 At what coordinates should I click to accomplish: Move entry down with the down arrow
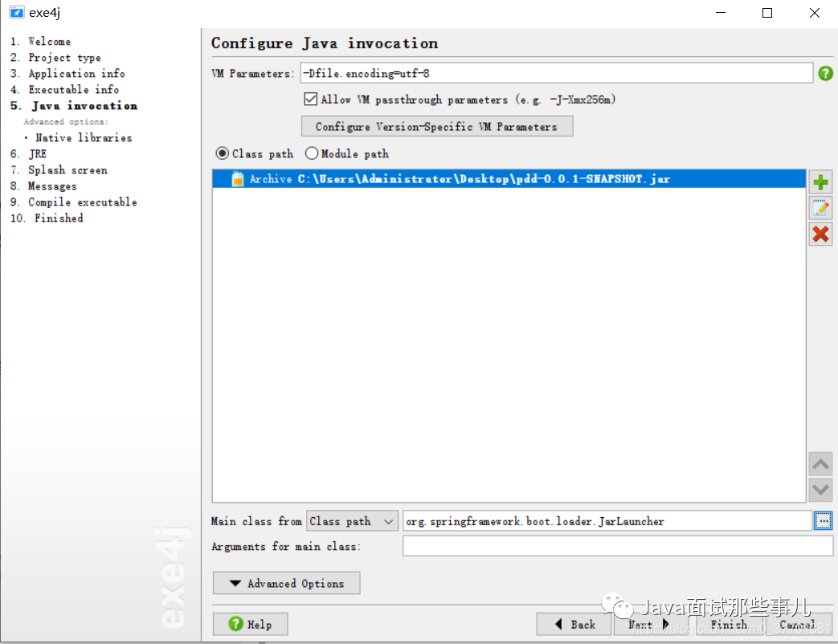tap(820, 489)
